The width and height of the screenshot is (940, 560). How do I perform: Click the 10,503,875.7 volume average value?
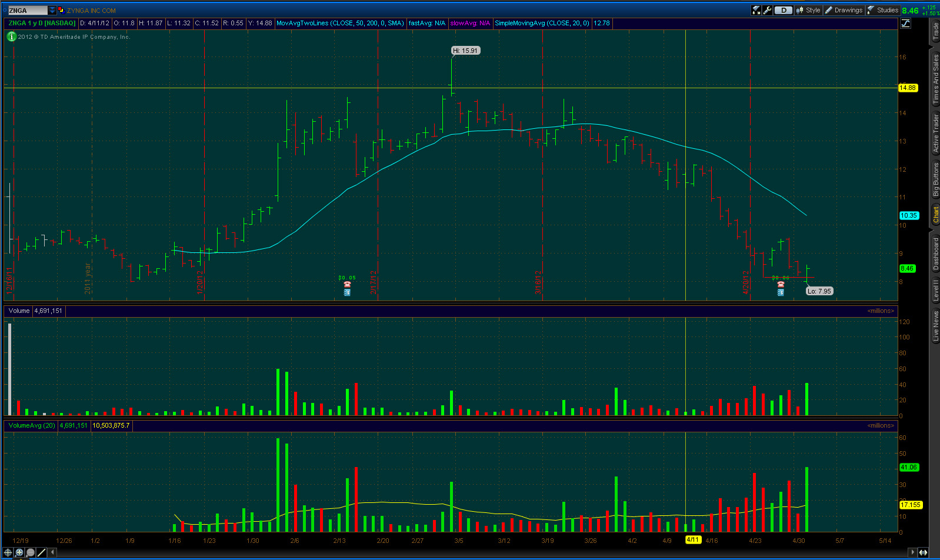tap(111, 425)
